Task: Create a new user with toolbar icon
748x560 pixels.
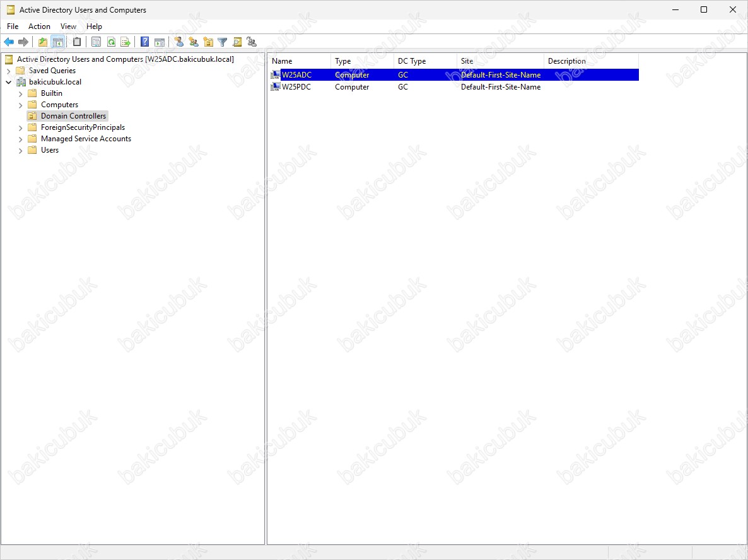Action: click(179, 42)
